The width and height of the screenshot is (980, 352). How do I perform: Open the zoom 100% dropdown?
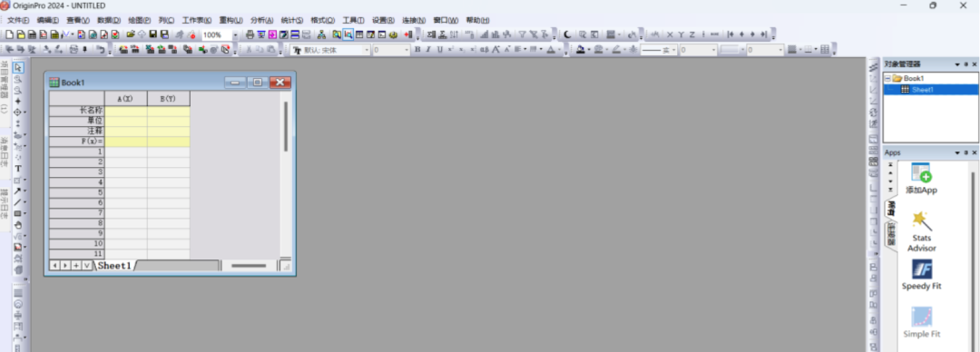point(236,35)
